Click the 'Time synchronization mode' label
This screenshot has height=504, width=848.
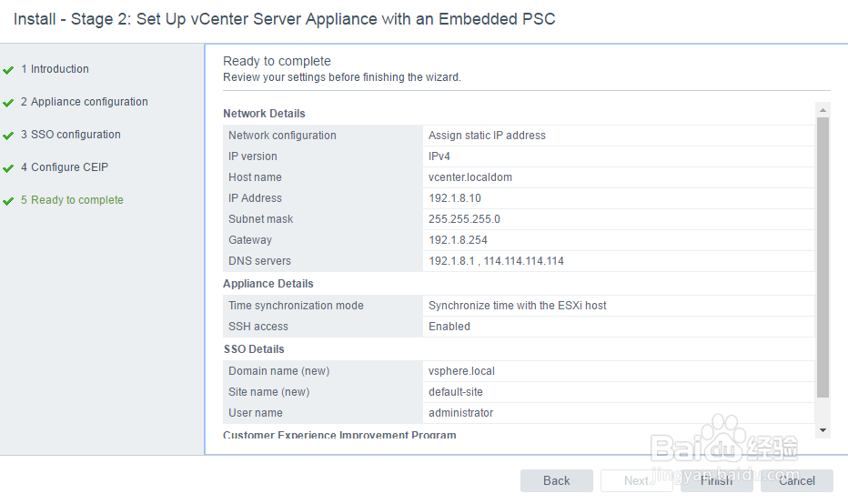pos(296,306)
